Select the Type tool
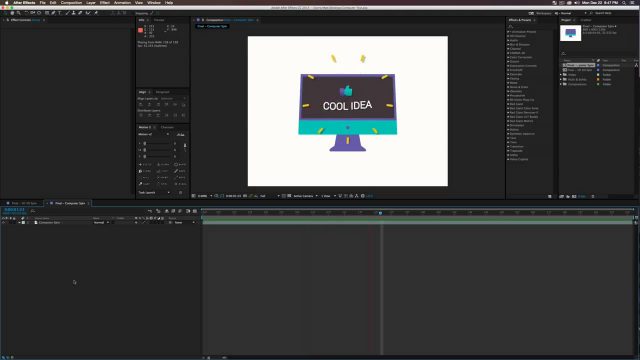The height and width of the screenshot is (360, 640). [60, 13]
